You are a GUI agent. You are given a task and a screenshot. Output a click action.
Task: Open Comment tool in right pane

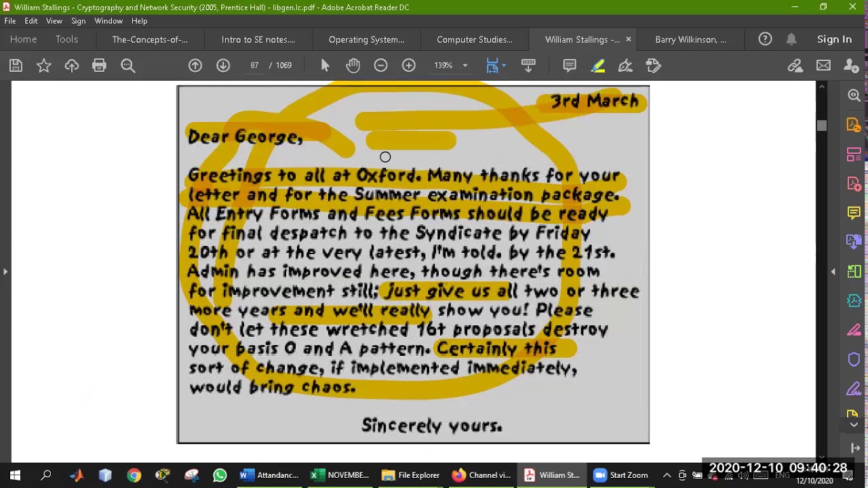854,213
